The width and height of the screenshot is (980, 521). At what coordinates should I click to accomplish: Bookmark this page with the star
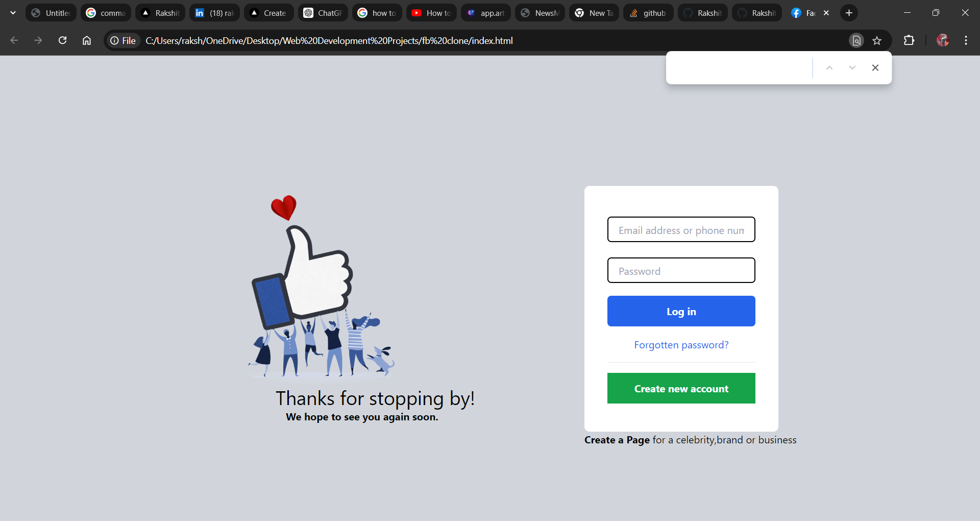877,40
